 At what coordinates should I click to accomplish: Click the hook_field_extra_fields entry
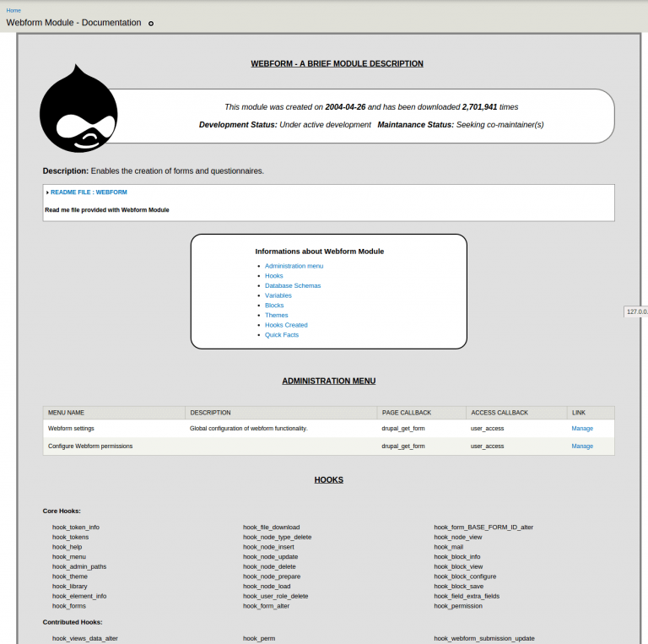point(467,596)
